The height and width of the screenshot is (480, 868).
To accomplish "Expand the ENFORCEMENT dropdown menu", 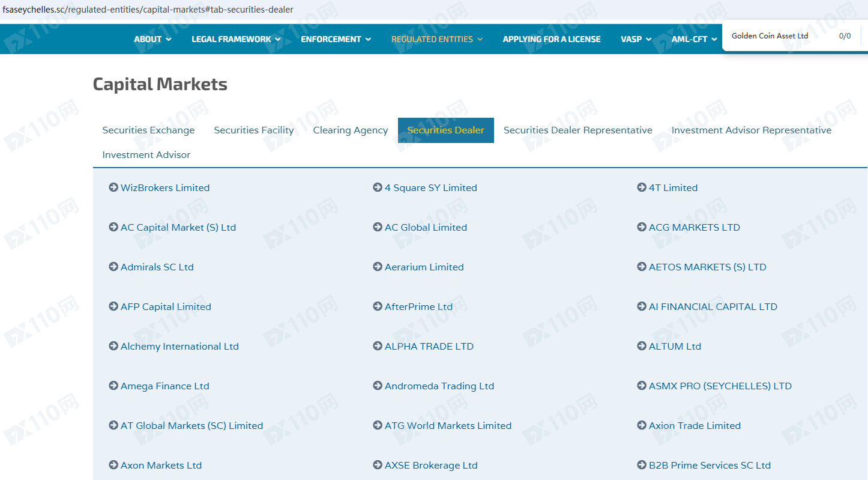I will (336, 39).
